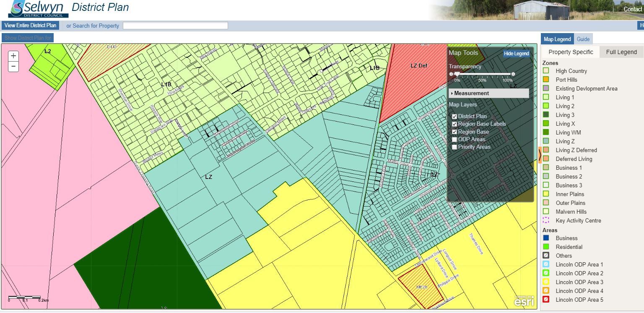The image size is (644, 313).
Task: Click the Living 3 legend icon
Action: point(546,115)
